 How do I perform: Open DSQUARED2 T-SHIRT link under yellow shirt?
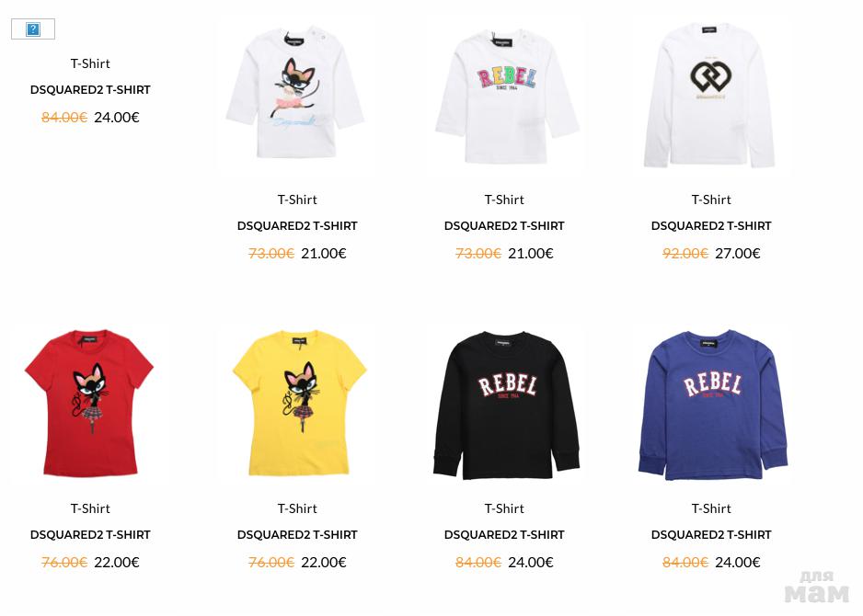(x=297, y=534)
